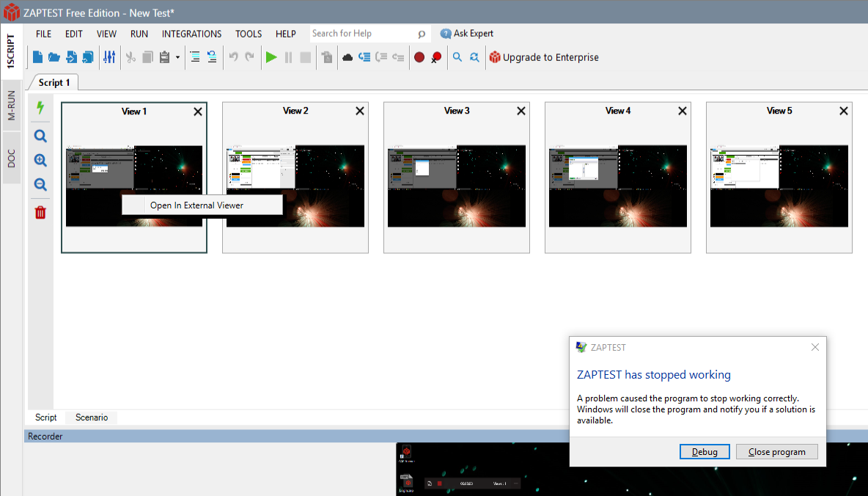868x496 pixels.
Task: Click the black cloud toolbar icon
Action: click(347, 57)
